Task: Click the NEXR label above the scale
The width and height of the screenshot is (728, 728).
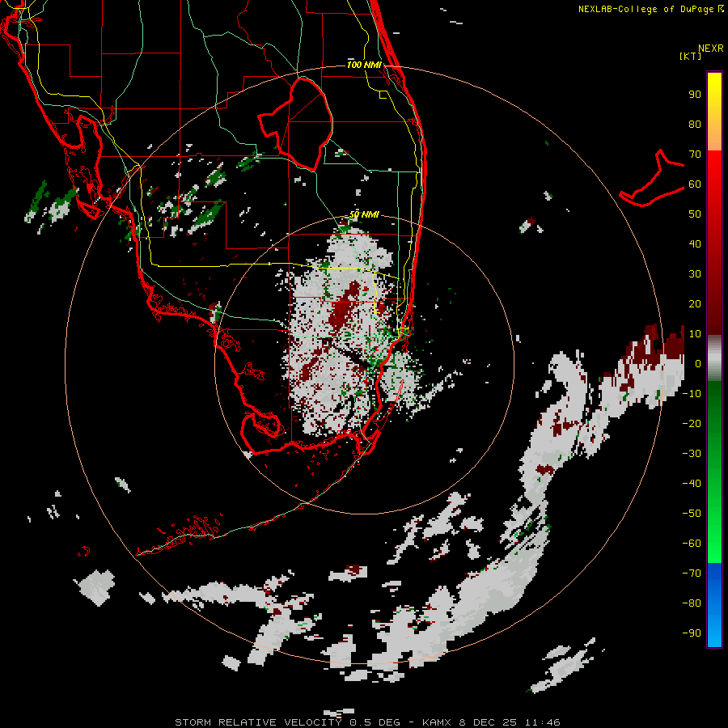Action: point(710,49)
